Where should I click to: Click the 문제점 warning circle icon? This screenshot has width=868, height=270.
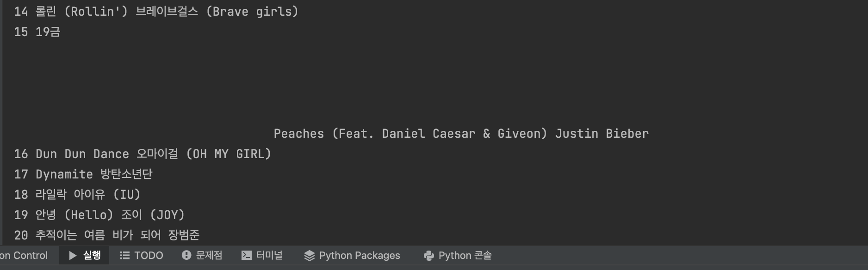click(x=186, y=255)
